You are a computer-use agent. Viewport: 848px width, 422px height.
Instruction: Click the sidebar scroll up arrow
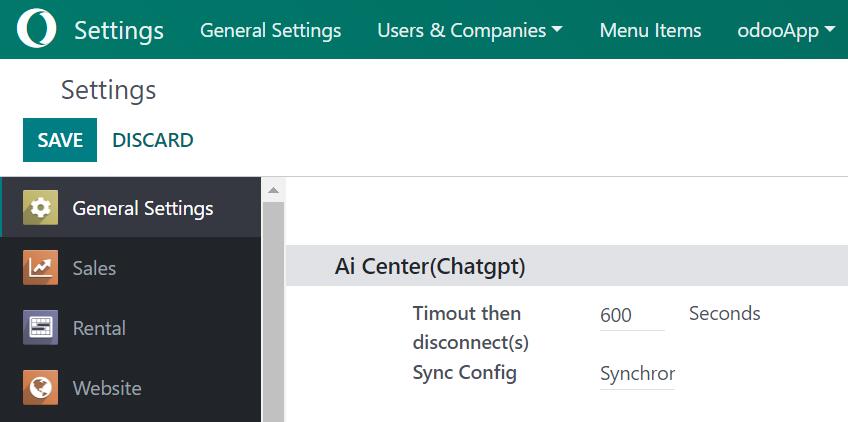point(273,189)
